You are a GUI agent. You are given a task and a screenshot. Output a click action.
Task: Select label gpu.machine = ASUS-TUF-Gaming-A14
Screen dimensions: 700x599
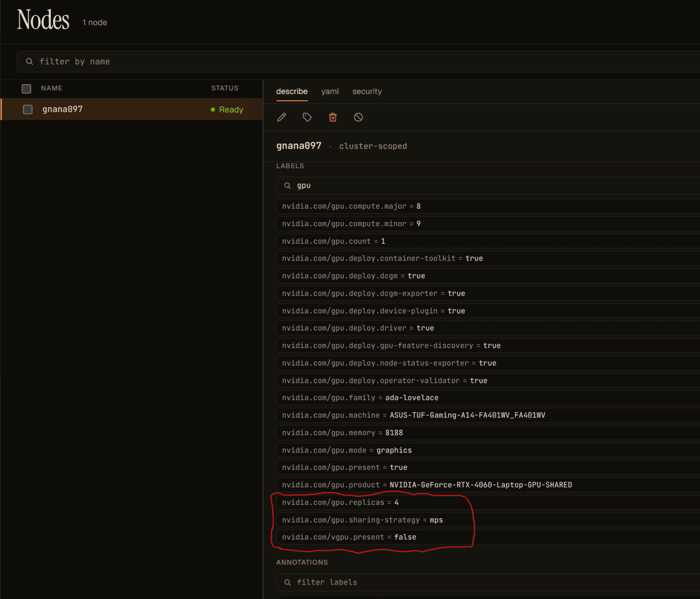click(488, 415)
